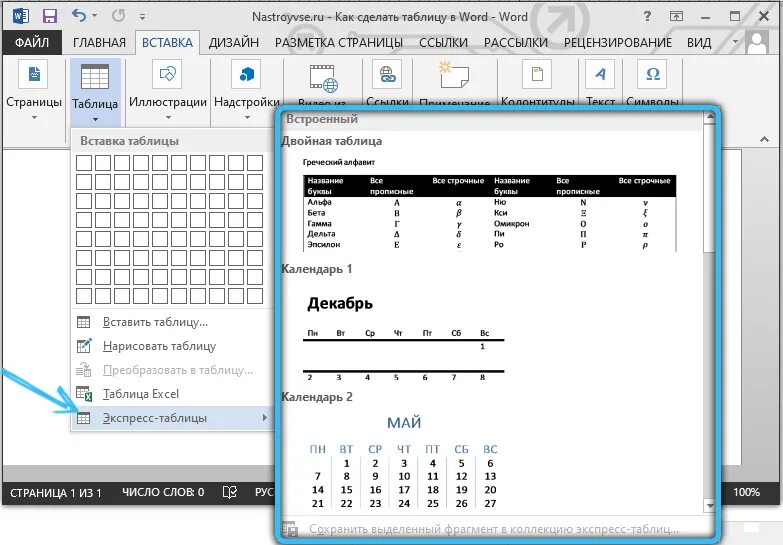Open the РАССЫЛКИ tab

(x=516, y=43)
